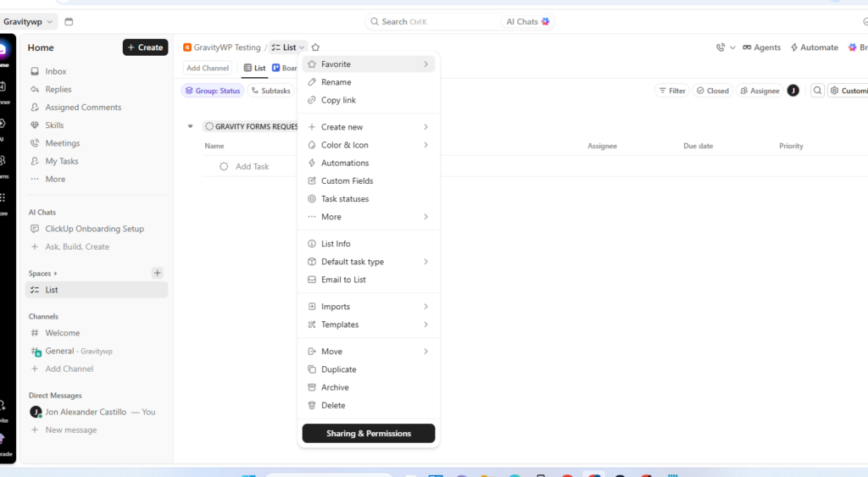This screenshot has height=477, width=868.
Task: Expand the Default task type arrow
Action: click(426, 262)
